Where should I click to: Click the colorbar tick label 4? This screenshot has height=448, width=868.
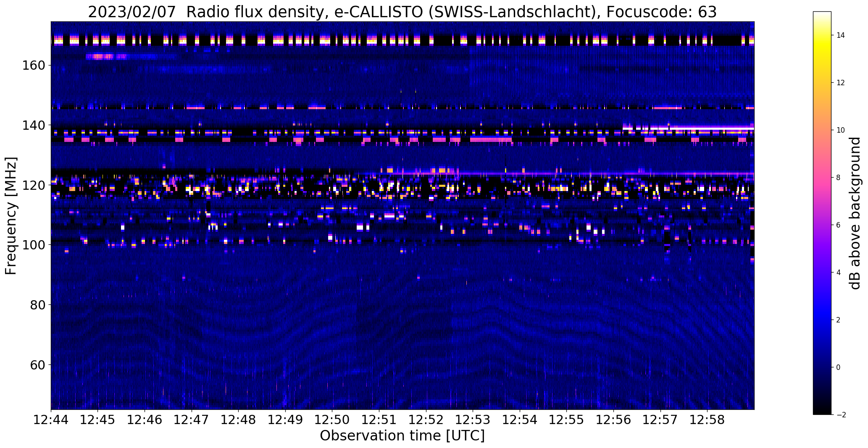tap(839, 272)
